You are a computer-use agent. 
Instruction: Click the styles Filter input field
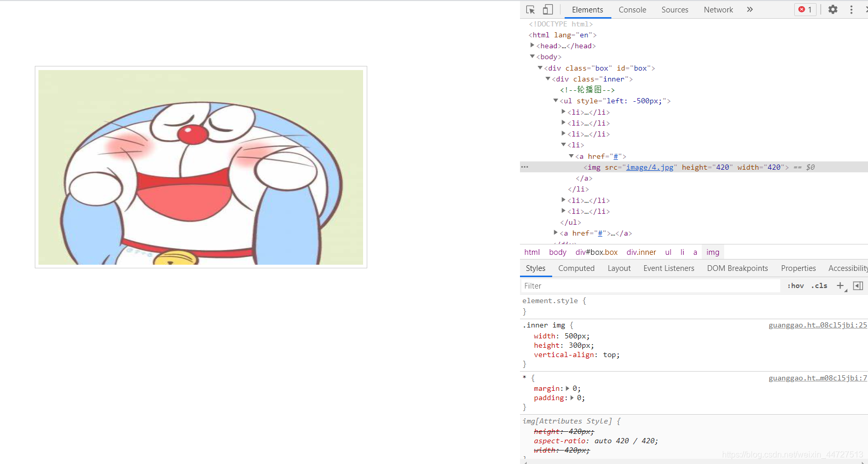tap(650, 286)
